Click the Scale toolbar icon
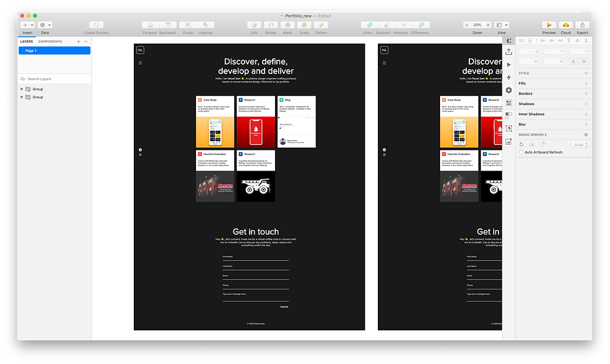Screen dimensions: 610x364 point(304,25)
